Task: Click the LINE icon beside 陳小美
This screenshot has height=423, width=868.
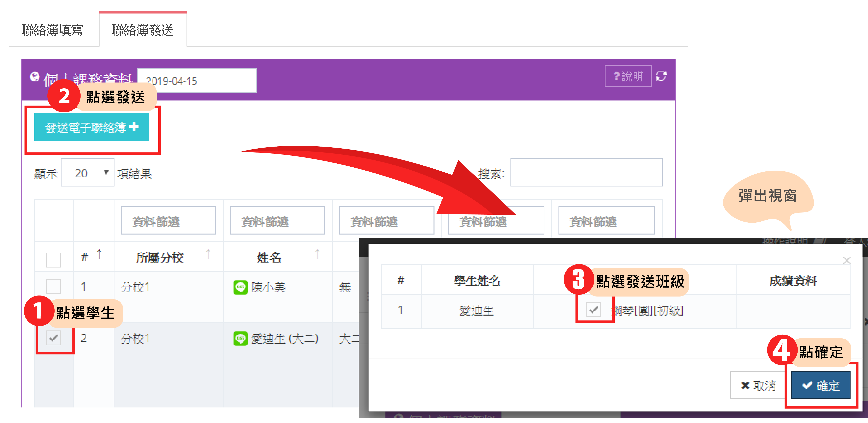Action: click(240, 287)
